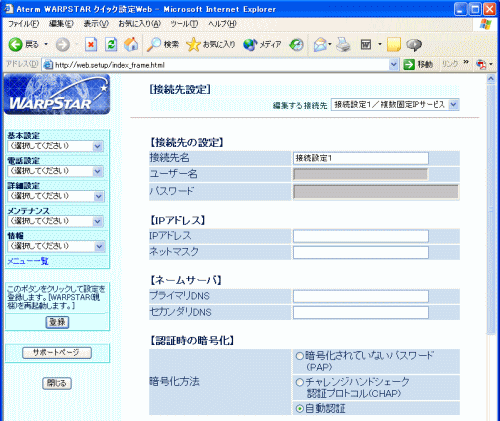Select the CHAP authentication radio button

(x=300, y=382)
